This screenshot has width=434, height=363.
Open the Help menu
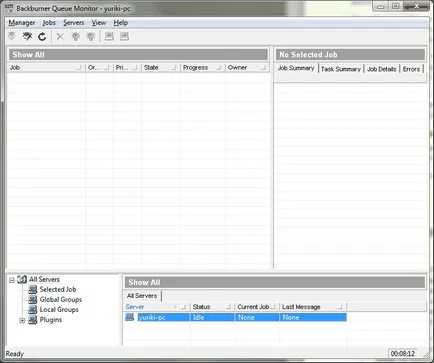pos(121,23)
